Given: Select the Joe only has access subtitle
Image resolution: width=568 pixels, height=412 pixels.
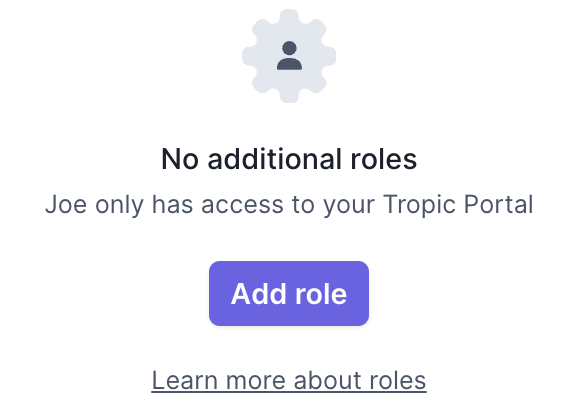Looking at the screenshot, I should click(289, 205).
